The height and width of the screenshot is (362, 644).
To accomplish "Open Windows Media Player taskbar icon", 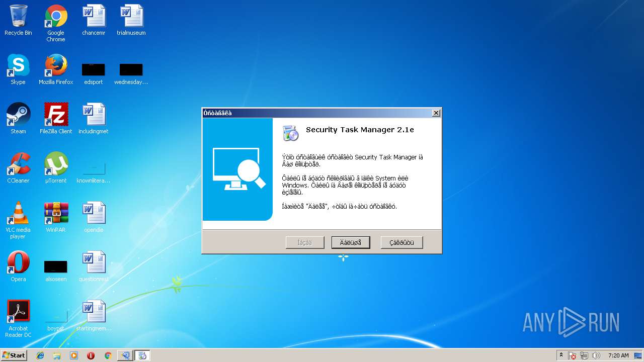I will (x=74, y=355).
